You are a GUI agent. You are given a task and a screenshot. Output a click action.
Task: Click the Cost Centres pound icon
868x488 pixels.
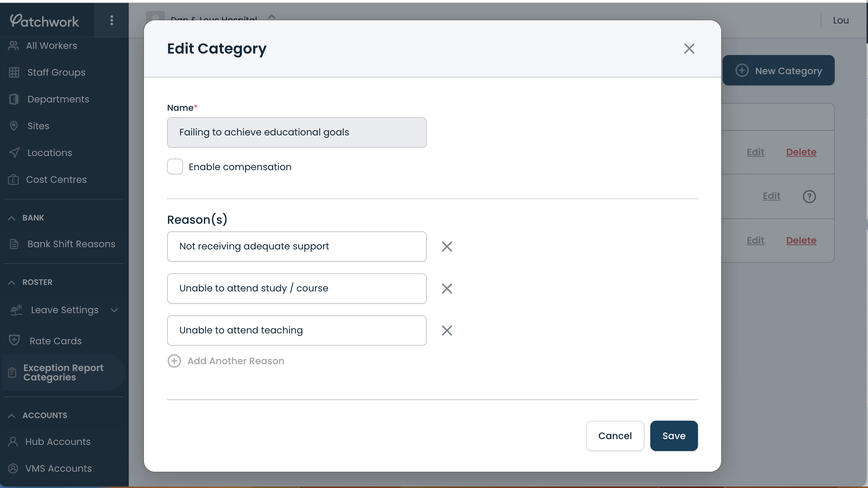point(14,179)
